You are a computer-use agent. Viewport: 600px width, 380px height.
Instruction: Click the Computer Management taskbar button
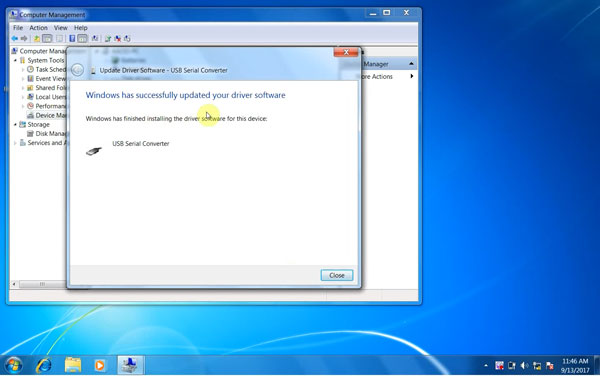[130, 365]
